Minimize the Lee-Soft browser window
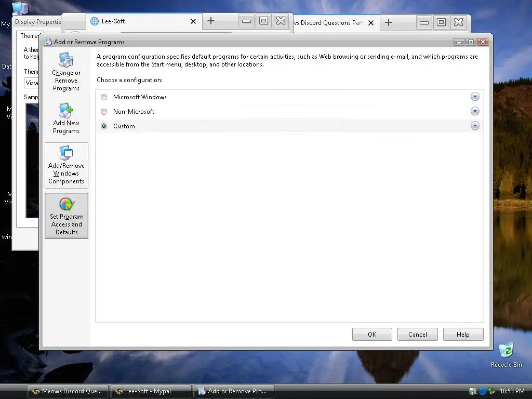This screenshot has height=399, width=532. click(246, 21)
